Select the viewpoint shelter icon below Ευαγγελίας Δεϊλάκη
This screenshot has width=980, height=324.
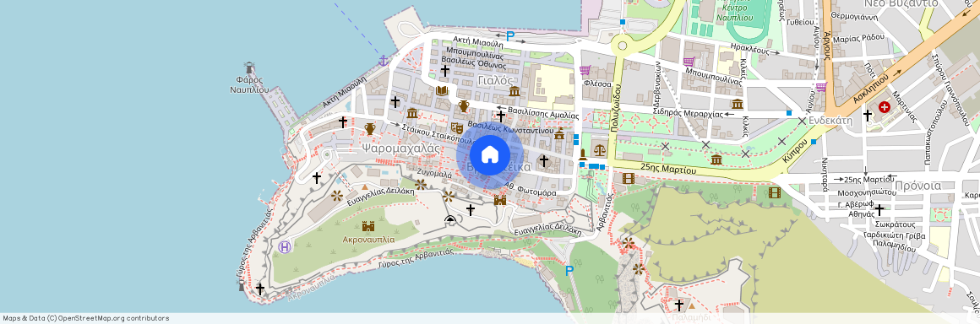[450, 219]
